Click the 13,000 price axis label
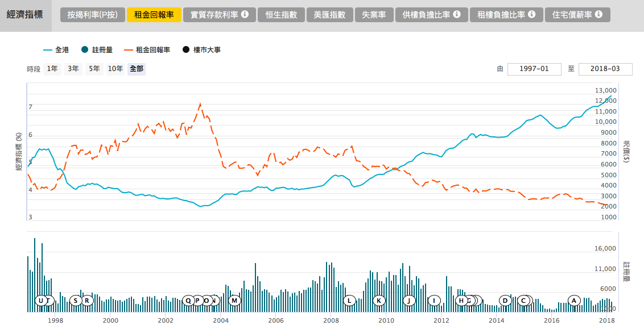The height and width of the screenshot is (325, 644). click(x=606, y=90)
